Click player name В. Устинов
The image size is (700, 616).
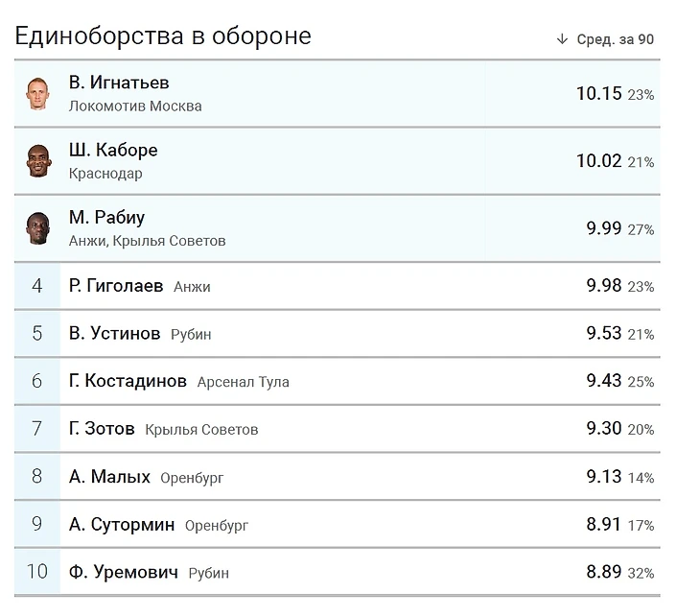(114, 334)
